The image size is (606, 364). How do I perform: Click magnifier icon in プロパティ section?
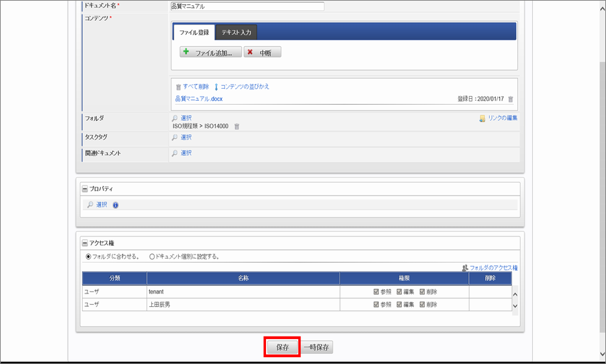(x=90, y=205)
